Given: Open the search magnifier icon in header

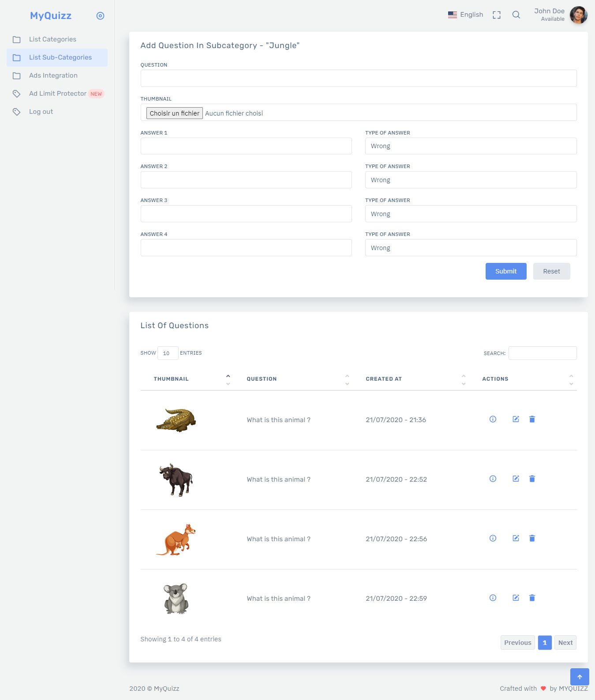Looking at the screenshot, I should coord(516,15).
